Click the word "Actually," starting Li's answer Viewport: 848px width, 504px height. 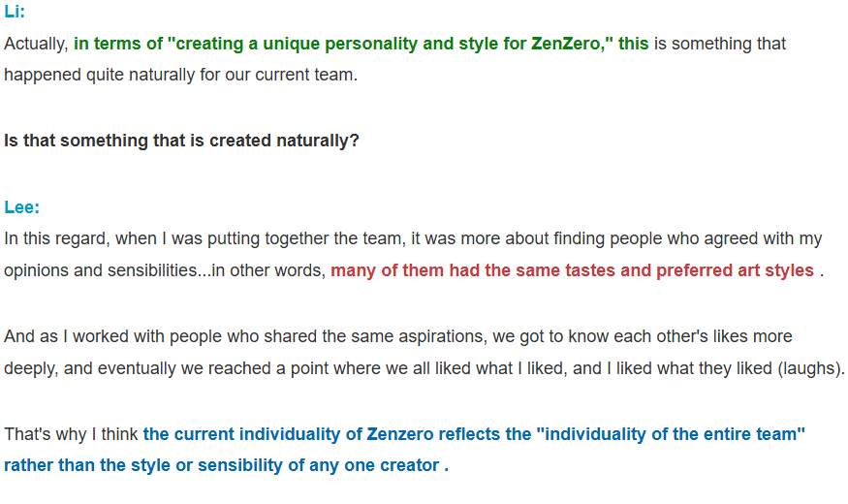pos(36,44)
